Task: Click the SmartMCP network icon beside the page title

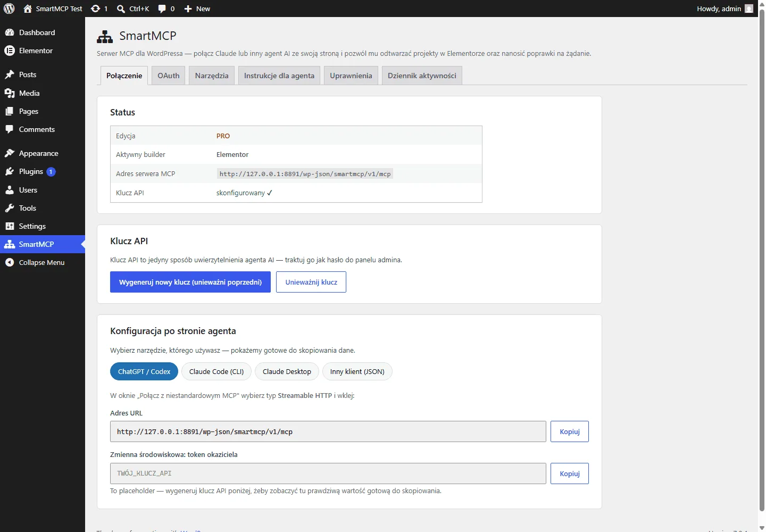Action: tap(105, 36)
